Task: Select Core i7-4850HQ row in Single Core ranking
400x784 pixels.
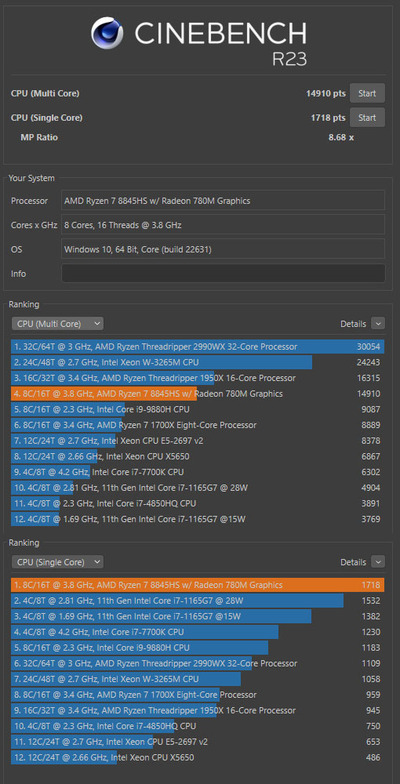Action: coord(198,726)
